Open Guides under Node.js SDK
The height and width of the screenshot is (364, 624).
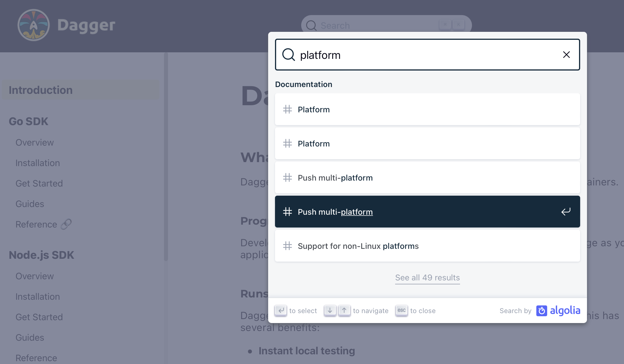pos(30,337)
